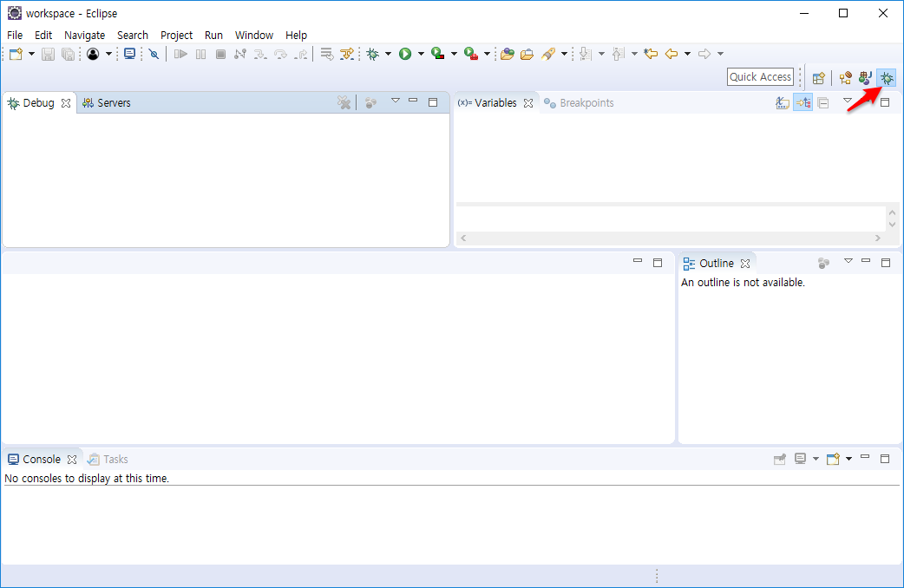This screenshot has height=588, width=904.
Task: Click the Previous Annotation icon
Action: coord(619,54)
